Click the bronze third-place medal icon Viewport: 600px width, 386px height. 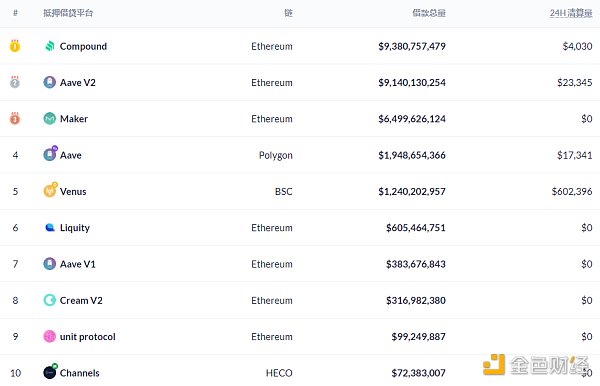pyautogui.click(x=15, y=118)
